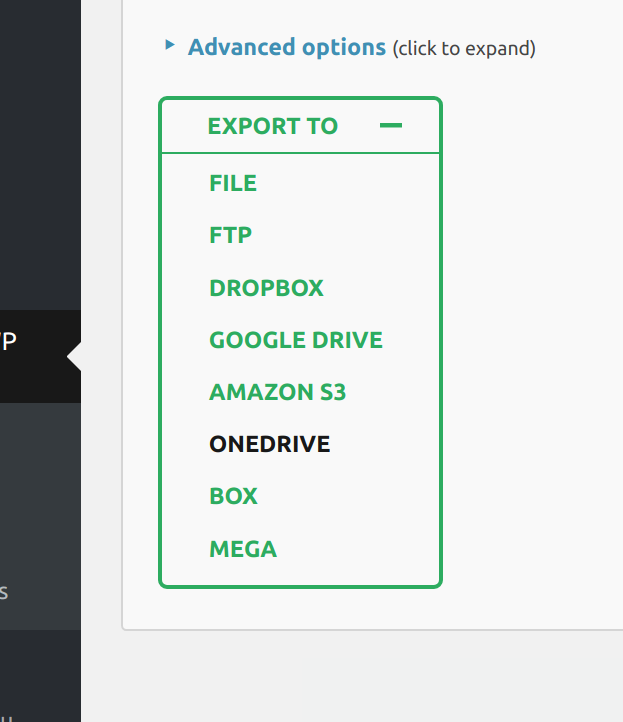623x722 pixels.
Task: Select FTP from the export list
Action: point(230,236)
